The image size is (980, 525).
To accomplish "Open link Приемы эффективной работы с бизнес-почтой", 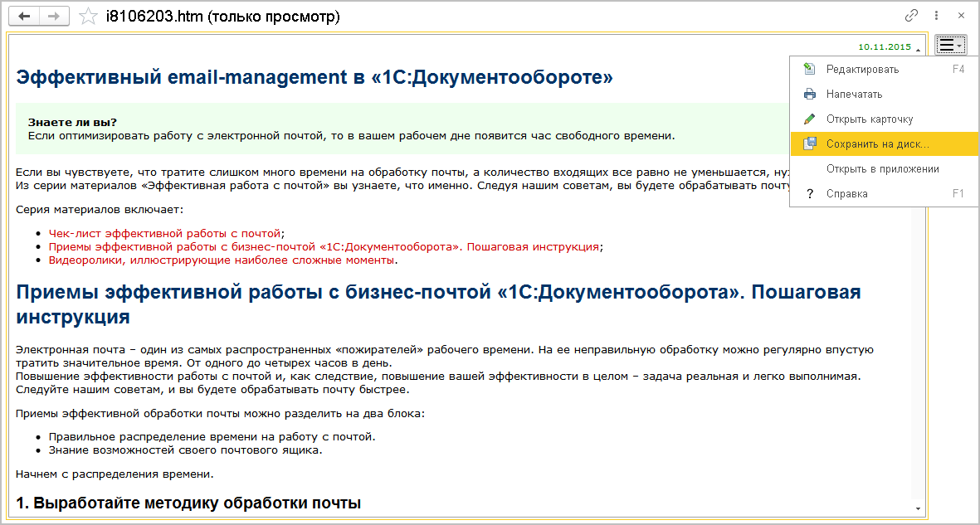I will pos(324,246).
